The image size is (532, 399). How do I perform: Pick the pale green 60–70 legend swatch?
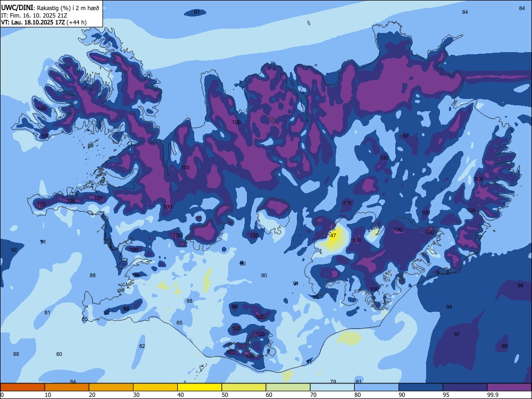pos(288,387)
